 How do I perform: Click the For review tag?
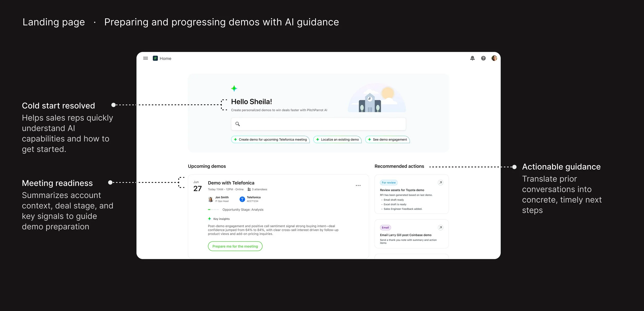click(x=389, y=183)
